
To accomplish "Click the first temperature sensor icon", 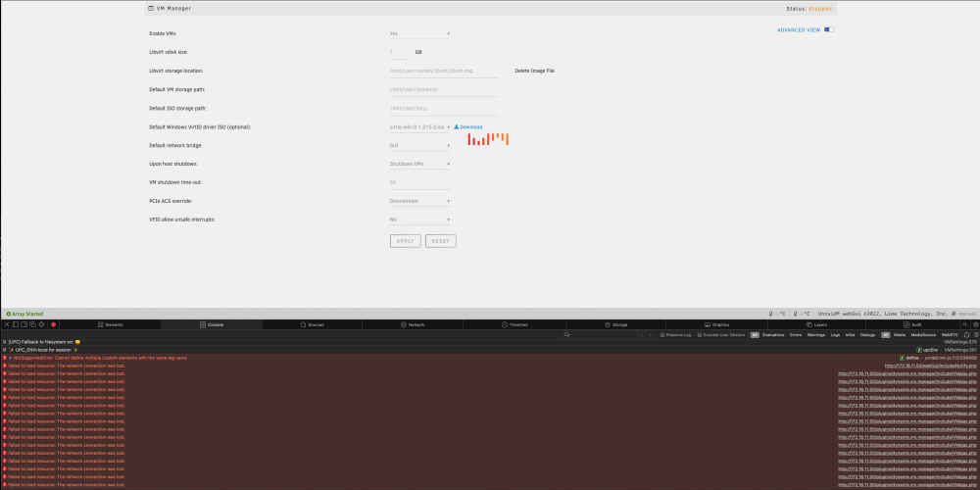I will pos(771,314).
